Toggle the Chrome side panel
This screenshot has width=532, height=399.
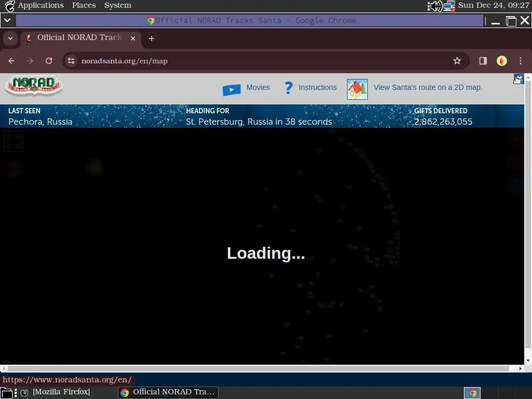coord(483,61)
